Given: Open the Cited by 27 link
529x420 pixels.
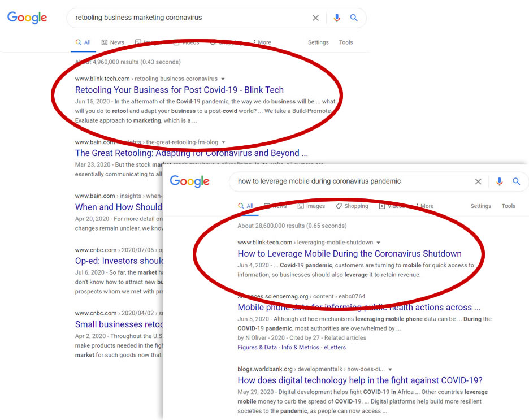Looking at the screenshot, I should click(x=303, y=338).
